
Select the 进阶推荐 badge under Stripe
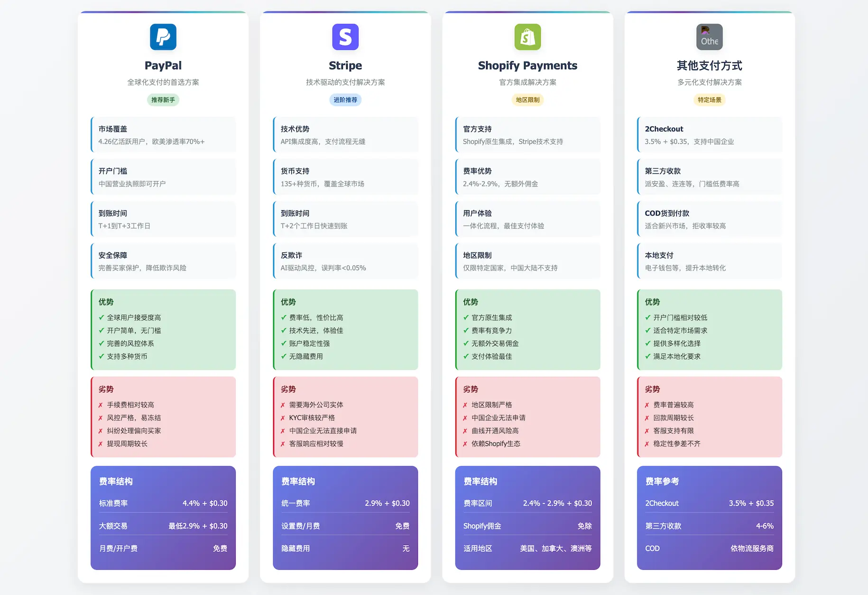pyautogui.click(x=345, y=100)
